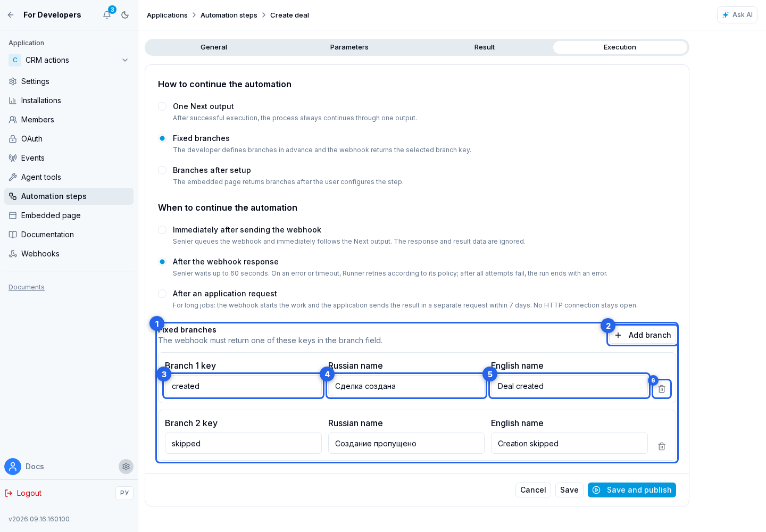Viewport: 766px width, 532px height.
Task: Select After the webhook response radio
Action: tap(162, 262)
